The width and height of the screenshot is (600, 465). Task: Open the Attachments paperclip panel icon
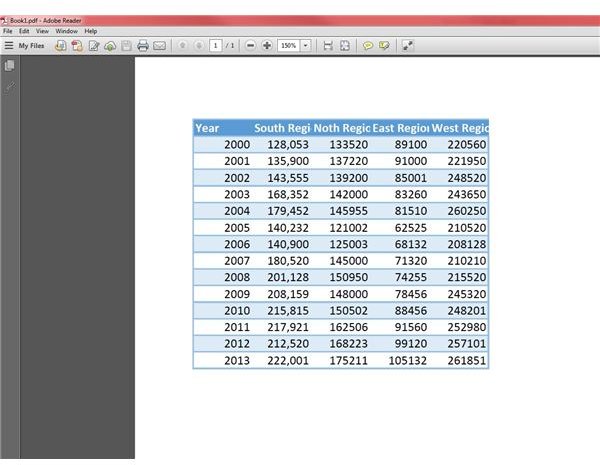coord(10,88)
